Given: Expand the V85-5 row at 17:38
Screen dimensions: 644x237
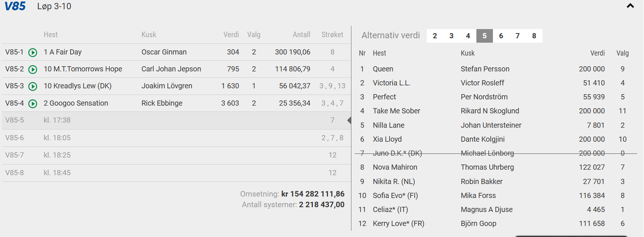Looking at the screenshot, I should click(x=176, y=120).
